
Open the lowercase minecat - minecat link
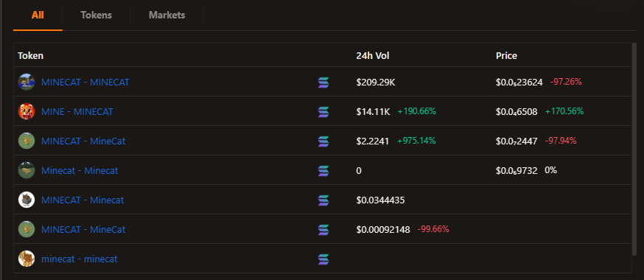coord(80,259)
